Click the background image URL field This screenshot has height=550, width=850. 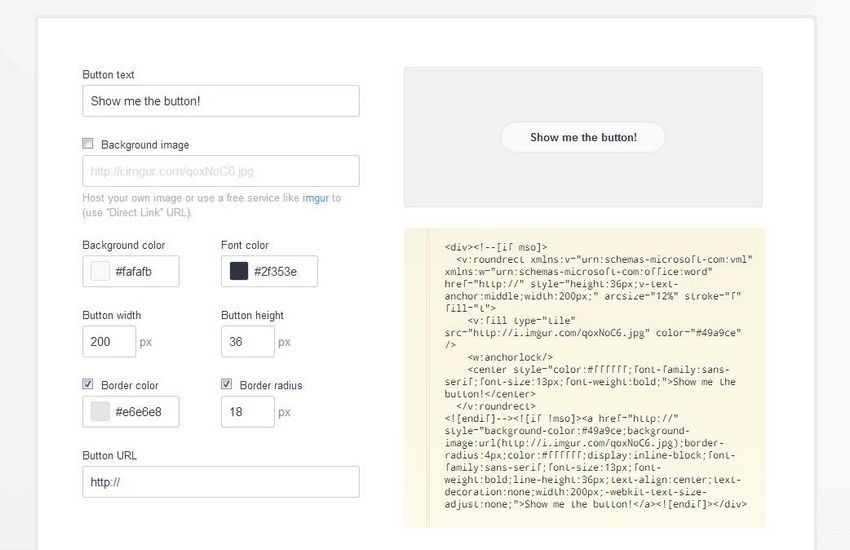(x=220, y=171)
